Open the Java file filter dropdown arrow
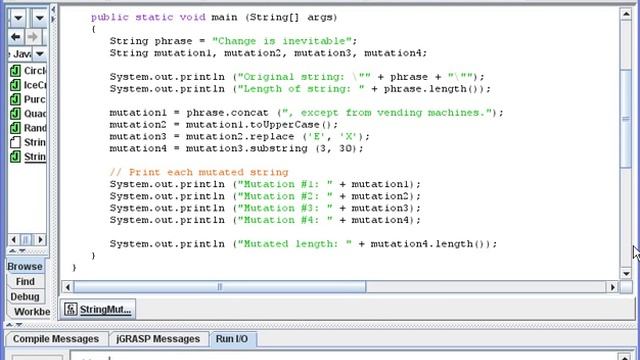 click(x=40, y=53)
